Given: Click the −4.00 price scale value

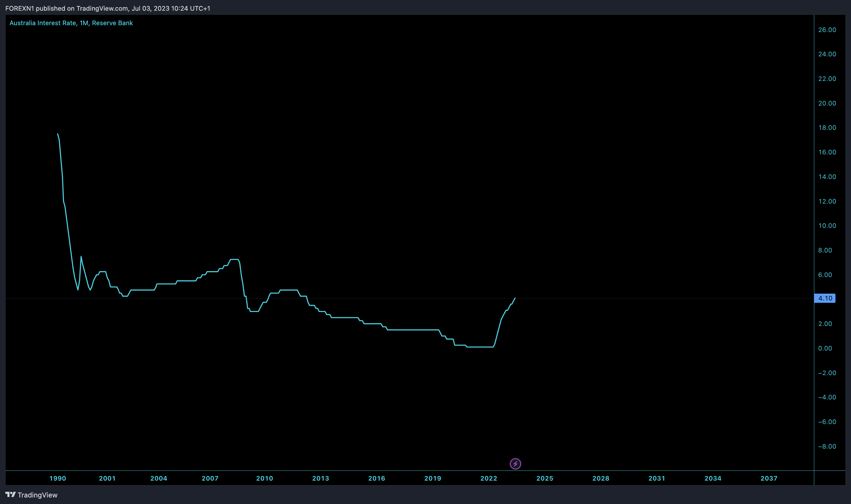Looking at the screenshot, I should [x=827, y=397].
